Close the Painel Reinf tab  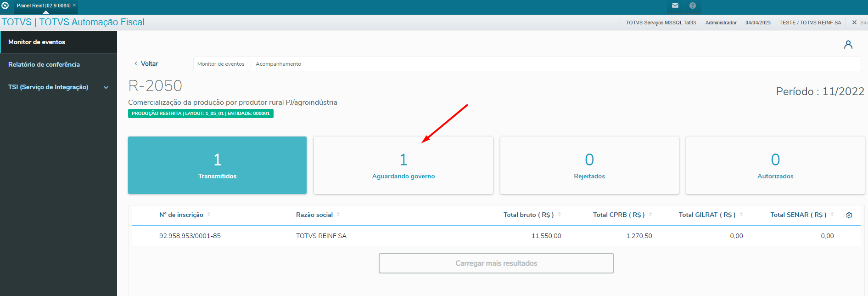tap(74, 5)
